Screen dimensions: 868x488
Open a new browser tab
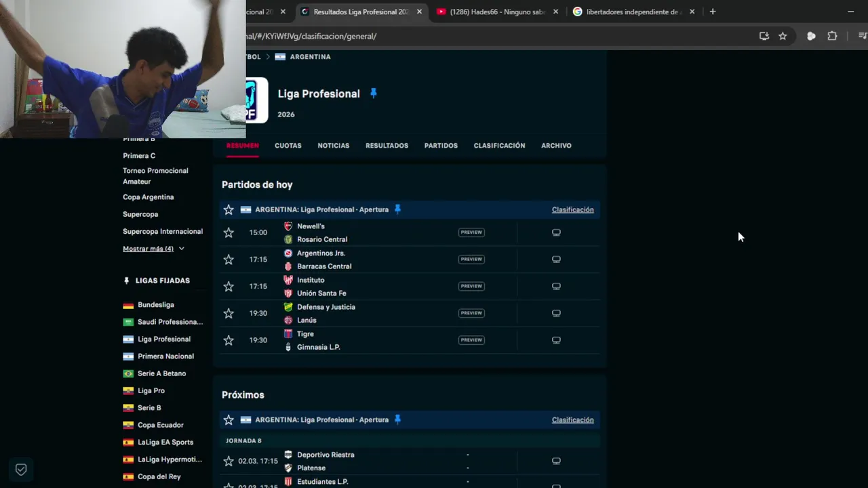click(712, 12)
